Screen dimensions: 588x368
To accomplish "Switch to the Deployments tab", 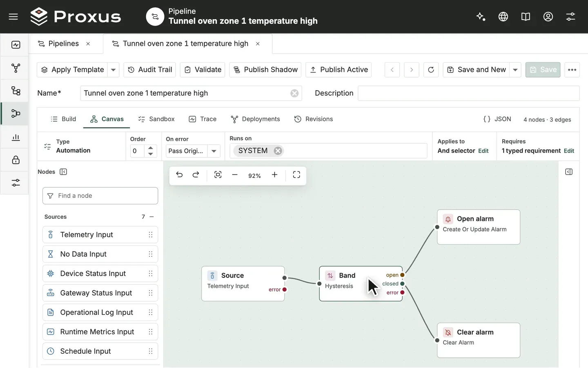I will click(256, 119).
